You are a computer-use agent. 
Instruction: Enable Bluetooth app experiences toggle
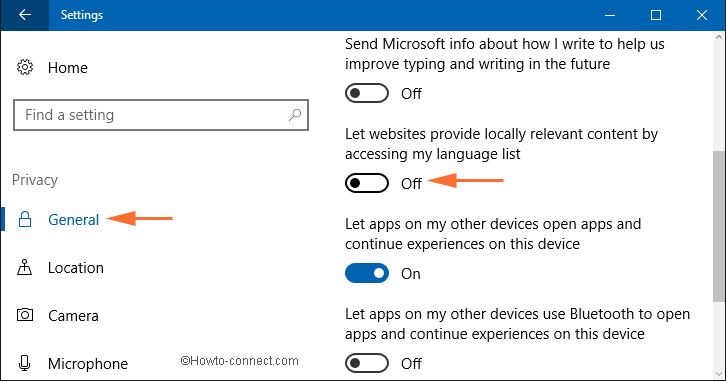[367, 363]
